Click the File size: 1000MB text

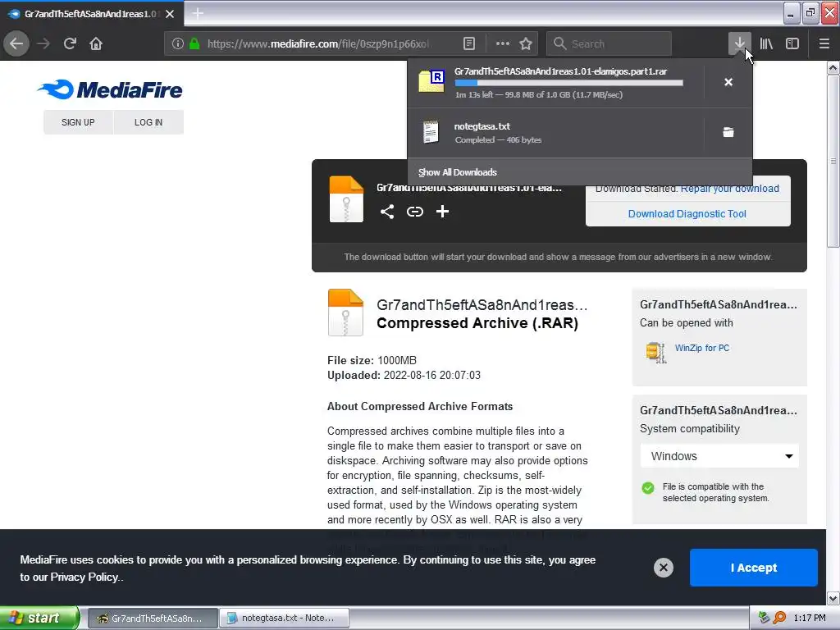pos(372,360)
